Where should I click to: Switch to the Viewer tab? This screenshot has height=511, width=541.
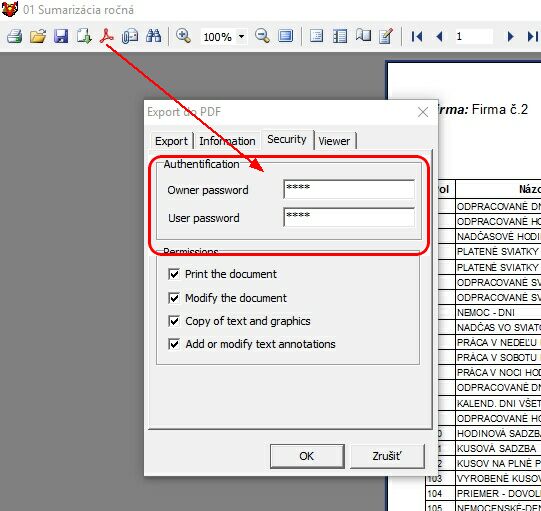(x=334, y=141)
